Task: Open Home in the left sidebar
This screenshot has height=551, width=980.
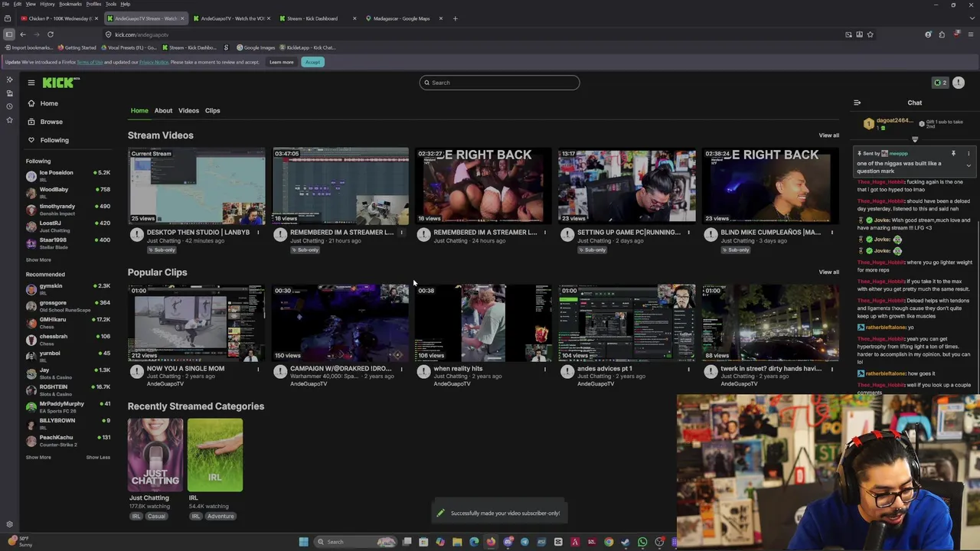Action: click(x=49, y=103)
